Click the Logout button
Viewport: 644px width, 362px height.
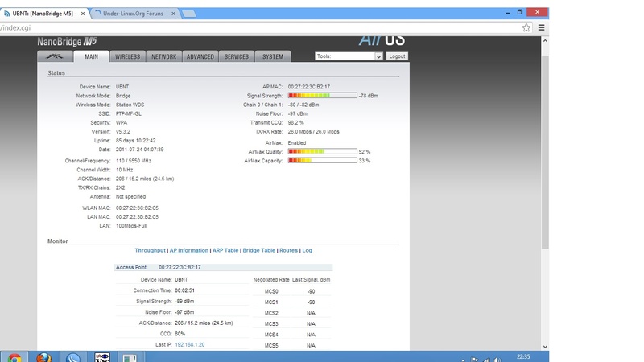397,56
